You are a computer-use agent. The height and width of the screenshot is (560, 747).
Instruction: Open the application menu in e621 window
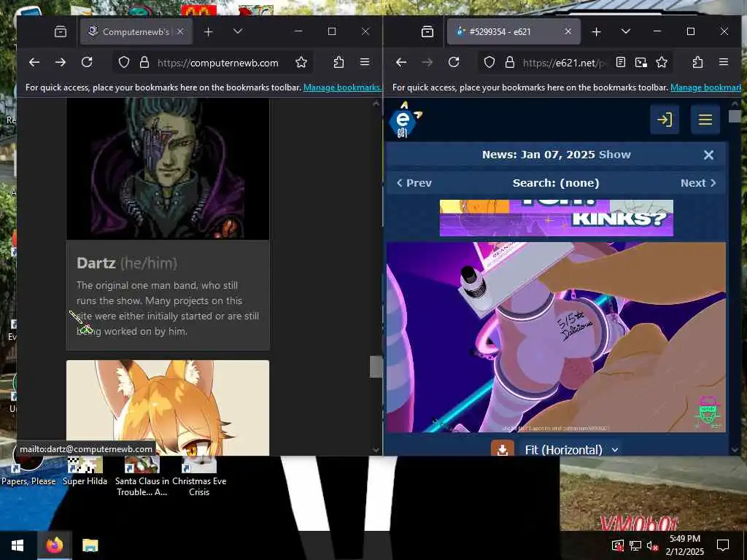pyautogui.click(x=724, y=63)
